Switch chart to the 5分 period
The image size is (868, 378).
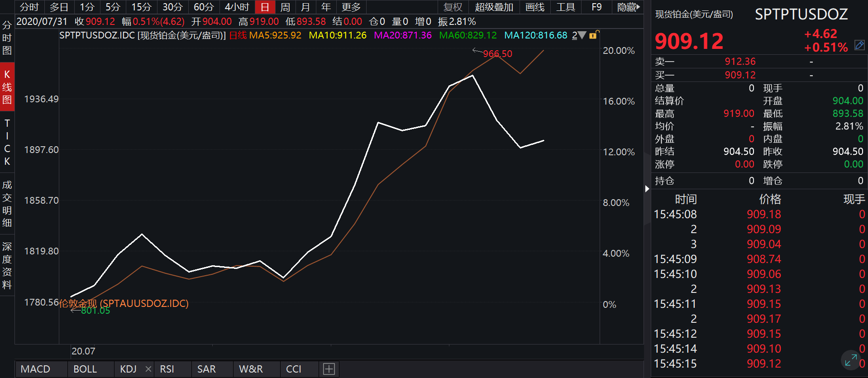113,7
